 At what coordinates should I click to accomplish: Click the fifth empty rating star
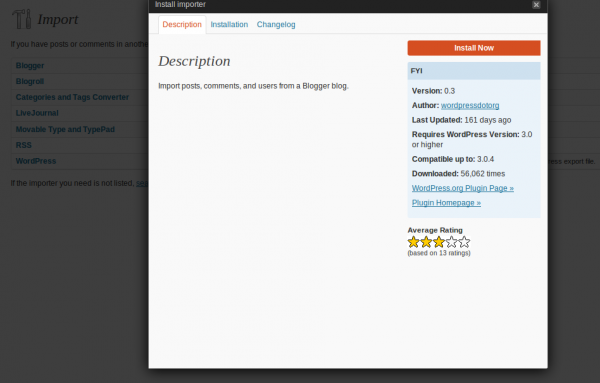point(464,242)
